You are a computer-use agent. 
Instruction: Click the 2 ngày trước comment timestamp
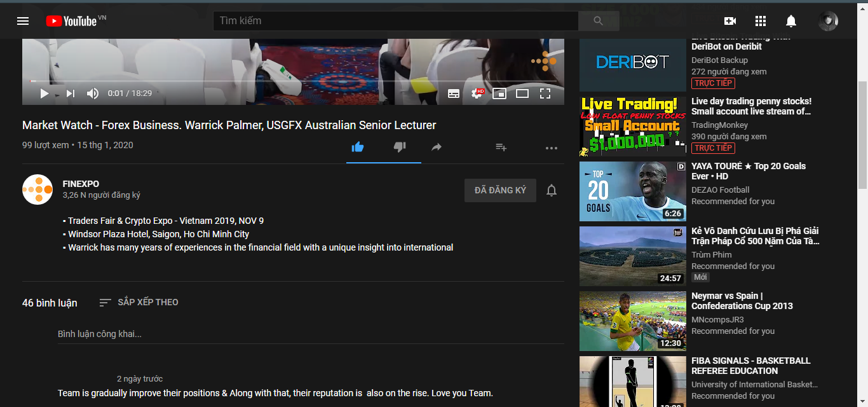140,379
